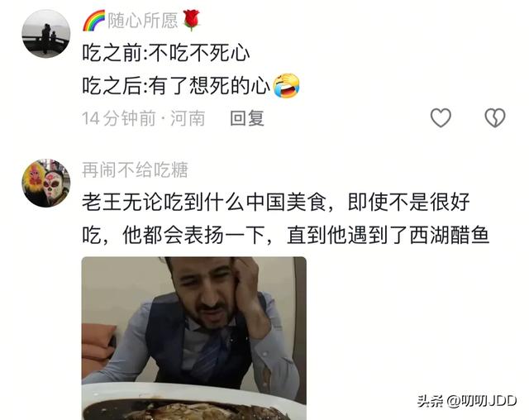Open the username 随心所愿

(x=143, y=21)
